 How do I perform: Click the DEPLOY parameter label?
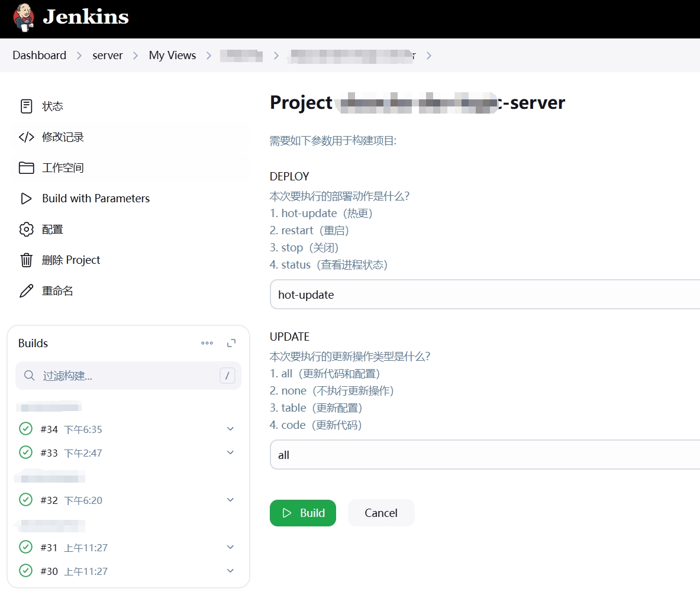pyautogui.click(x=289, y=176)
